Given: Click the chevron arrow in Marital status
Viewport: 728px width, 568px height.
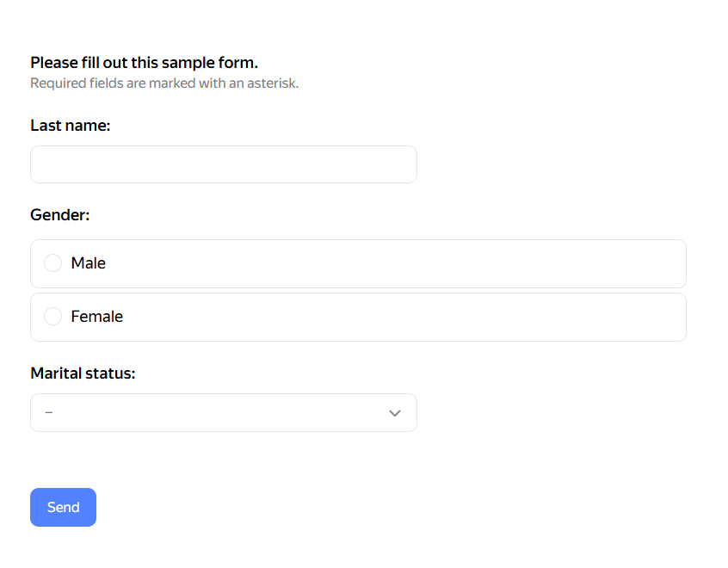Looking at the screenshot, I should click(x=395, y=413).
